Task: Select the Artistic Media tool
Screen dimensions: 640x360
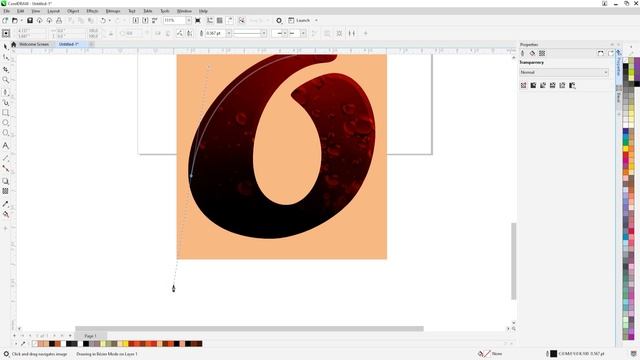Action: pos(6,102)
